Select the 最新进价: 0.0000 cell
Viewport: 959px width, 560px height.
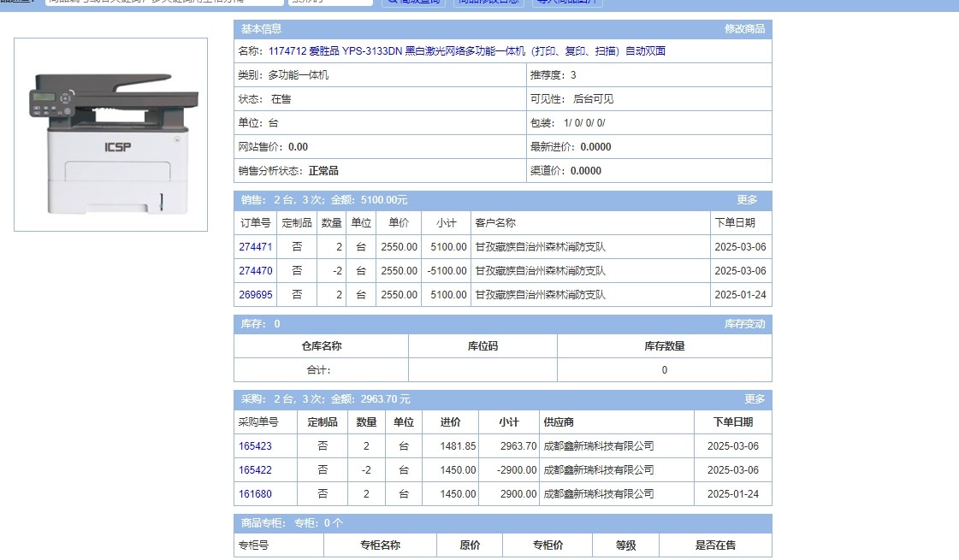[x=649, y=147]
